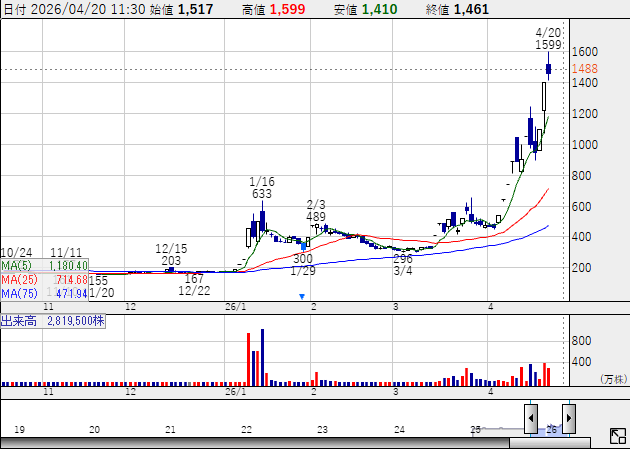
Task: Click the 始値 1,517 open value
Action: 181,9
